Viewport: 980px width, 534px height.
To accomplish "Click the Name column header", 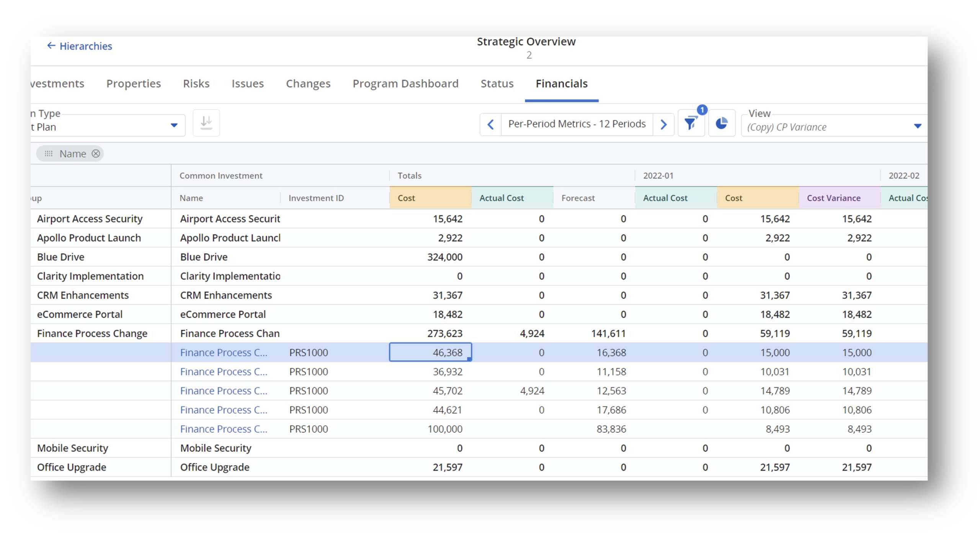I will point(226,198).
